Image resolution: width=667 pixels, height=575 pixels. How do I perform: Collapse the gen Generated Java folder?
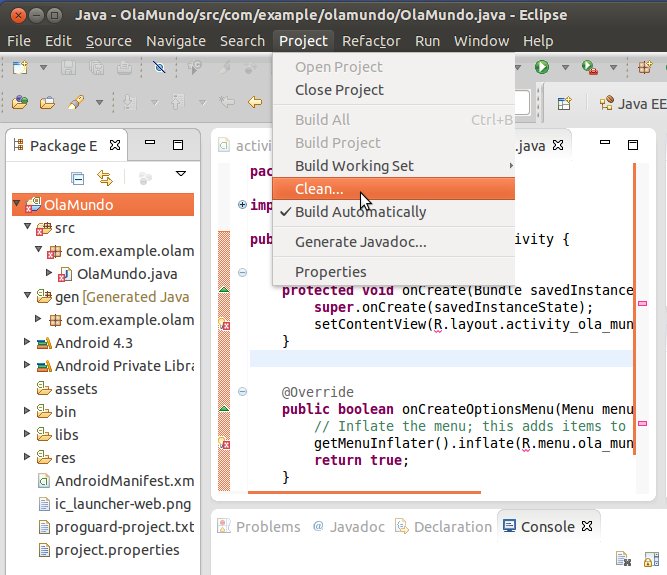click(x=28, y=295)
